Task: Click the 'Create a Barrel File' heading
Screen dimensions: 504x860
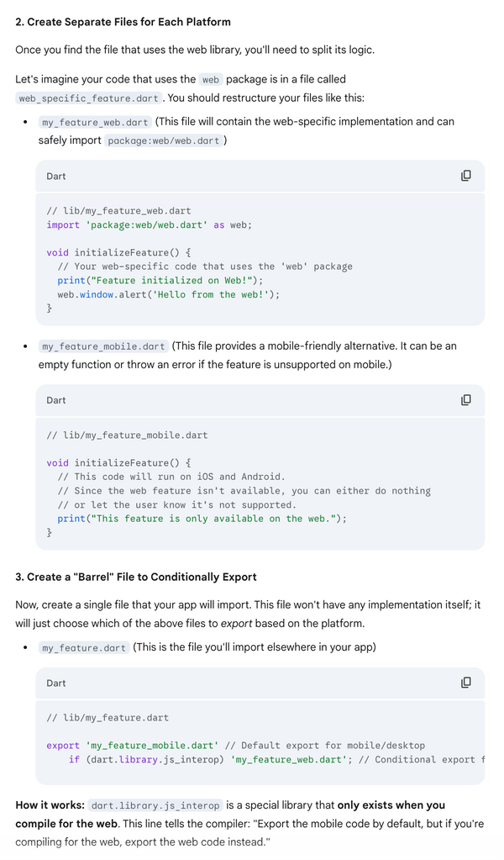Action: [x=136, y=577]
